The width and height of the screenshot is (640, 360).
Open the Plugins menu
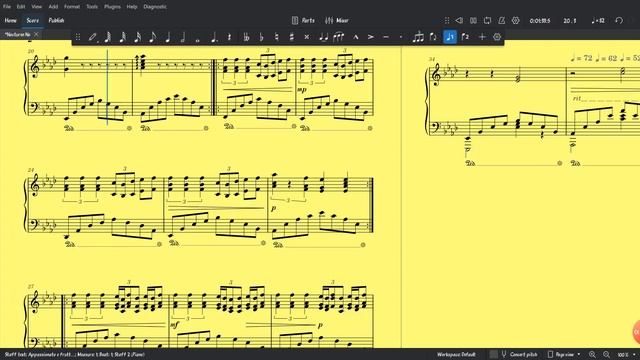click(112, 7)
